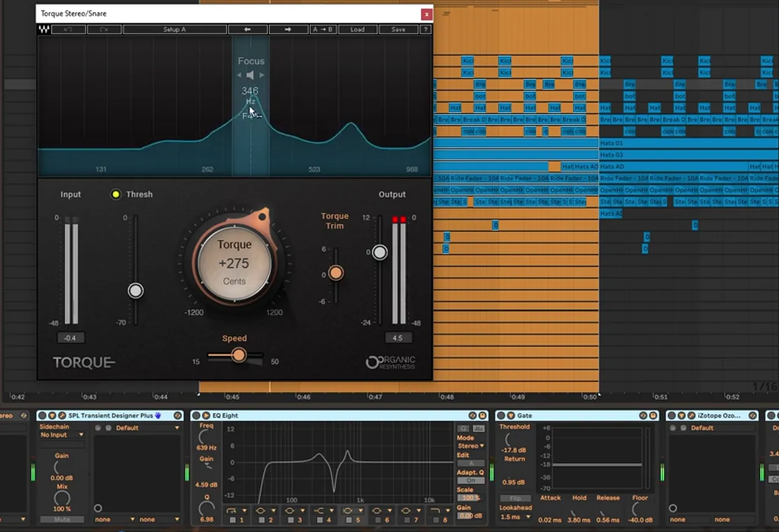The width and height of the screenshot is (779, 532).
Task: Click EQ Eight Edit A button
Action: pos(470,463)
